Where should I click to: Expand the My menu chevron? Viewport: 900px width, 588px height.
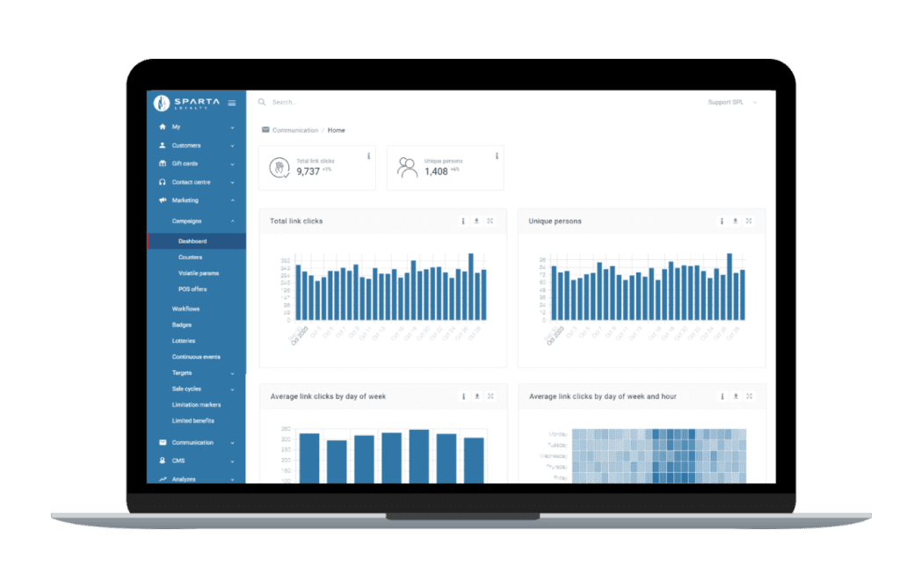pyautogui.click(x=232, y=127)
